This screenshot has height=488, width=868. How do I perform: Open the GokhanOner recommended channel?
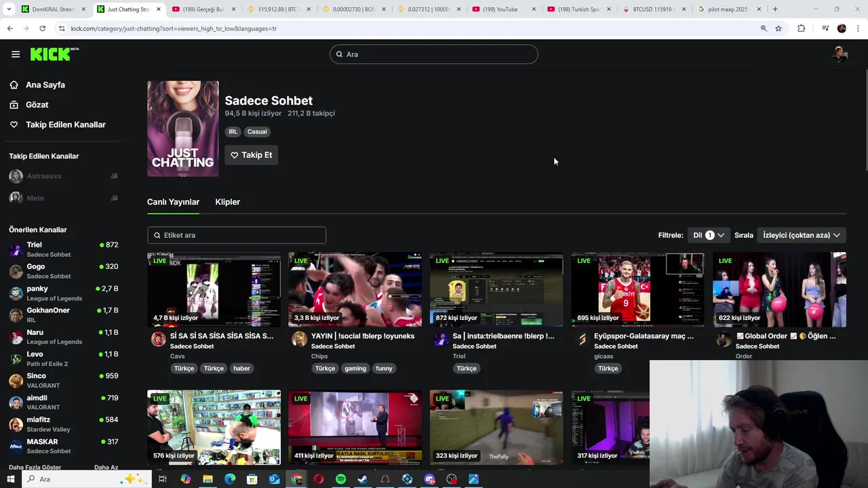(x=64, y=315)
